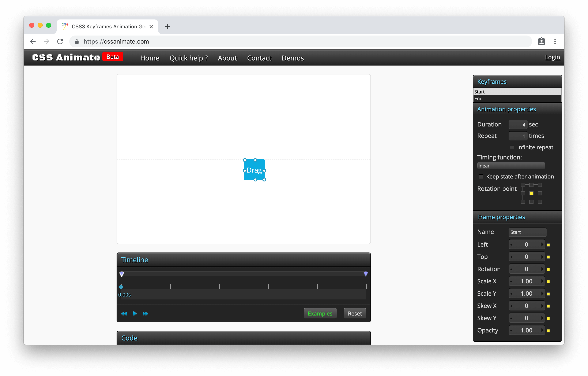Click the fast-forward to end icon
The width and height of the screenshot is (588, 376).
[x=145, y=314]
